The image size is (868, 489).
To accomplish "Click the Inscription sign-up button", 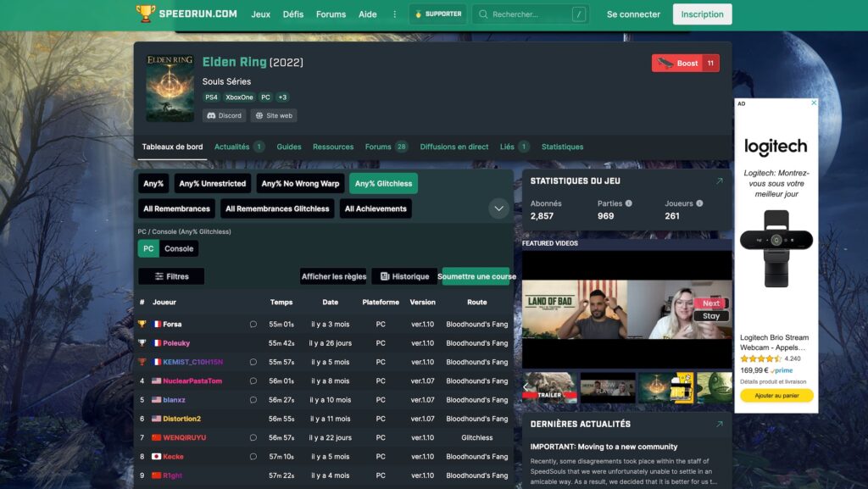I will 702,14.
